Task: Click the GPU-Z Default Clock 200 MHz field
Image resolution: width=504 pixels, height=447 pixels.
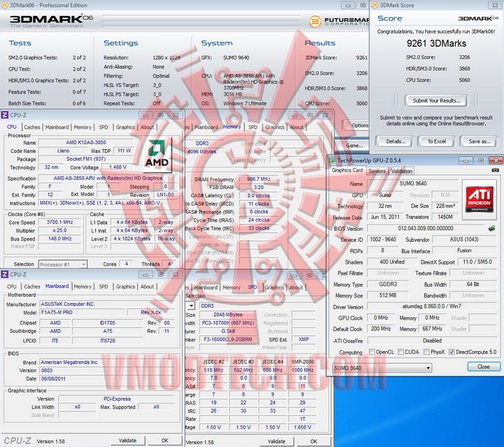Action: (x=381, y=329)
